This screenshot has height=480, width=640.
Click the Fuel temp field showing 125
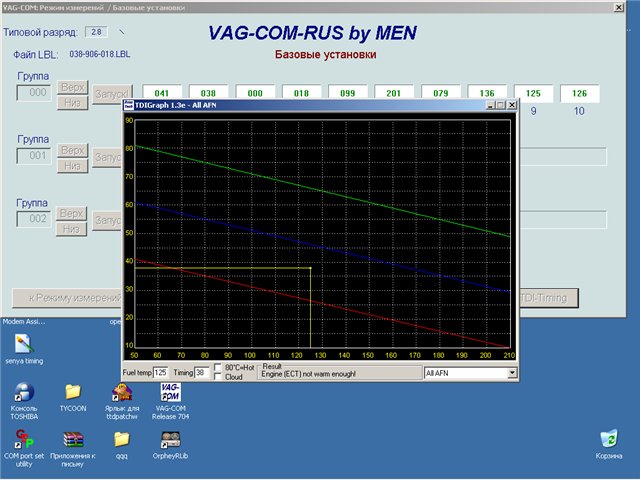[160, 373]
